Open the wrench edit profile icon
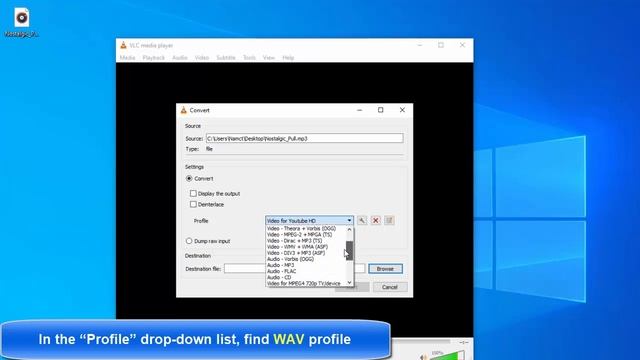The height and width of the screenshot is (360, 640). pos(362,220)
